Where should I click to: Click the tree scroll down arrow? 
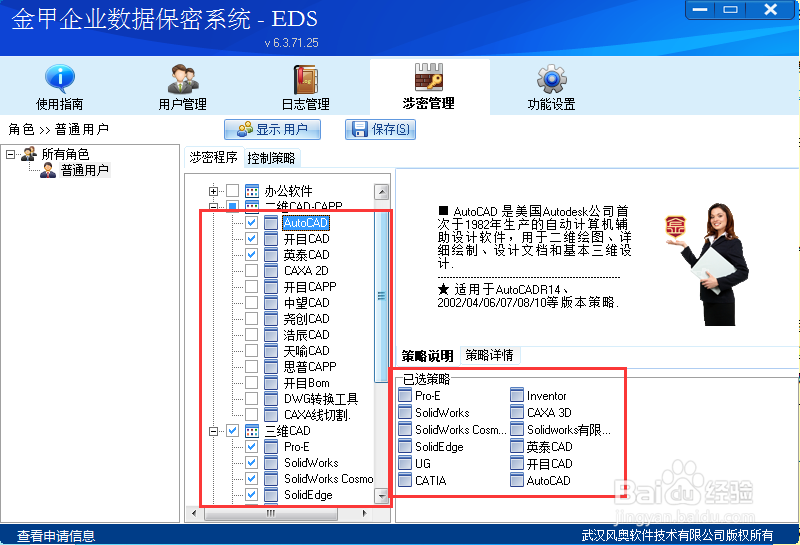click(382, 495)
